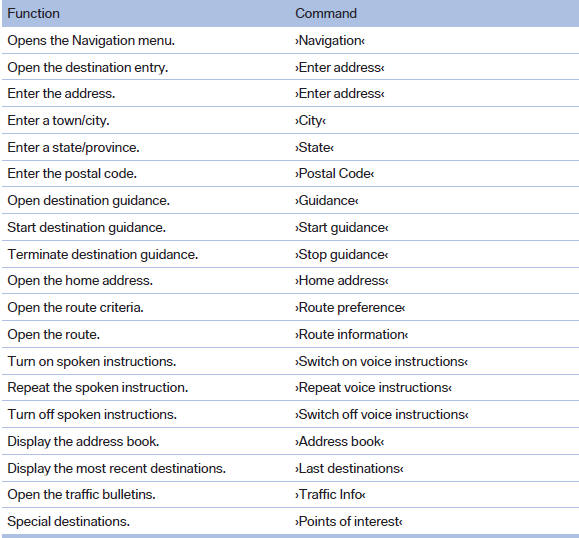The image size is (579, 538).
Task: Select ›Route information‹ command text
Action: [352, 335]
